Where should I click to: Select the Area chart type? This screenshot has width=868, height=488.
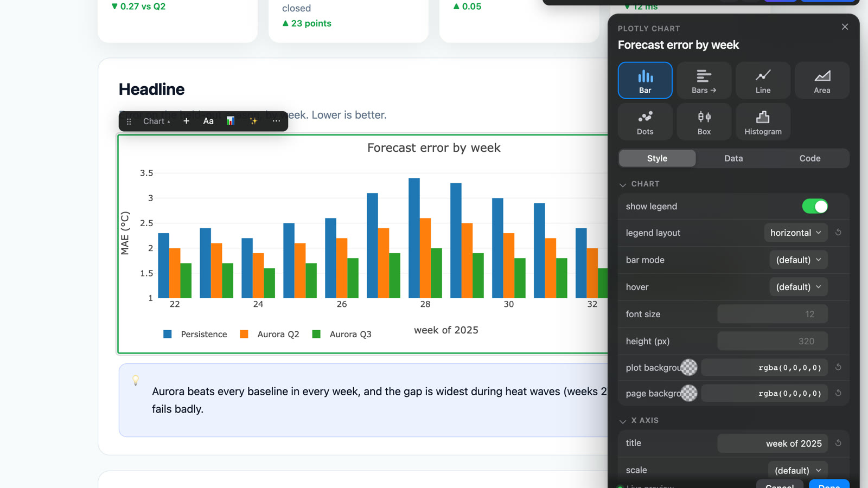click(822, 80)
